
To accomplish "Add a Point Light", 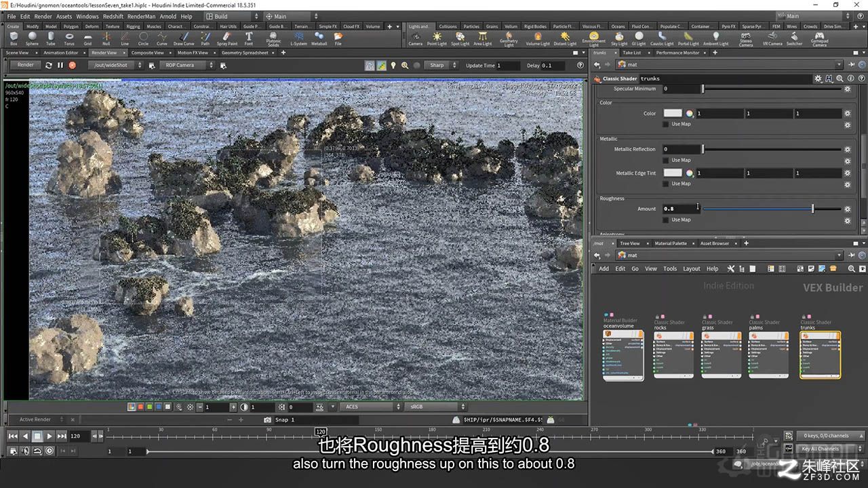I will tap(437, 39).
